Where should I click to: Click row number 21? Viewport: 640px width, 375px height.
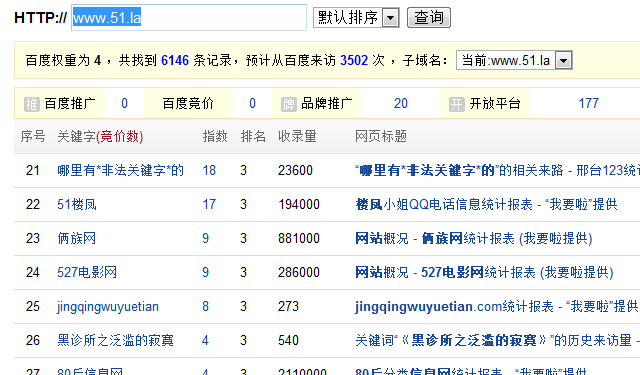coord(33,170)
